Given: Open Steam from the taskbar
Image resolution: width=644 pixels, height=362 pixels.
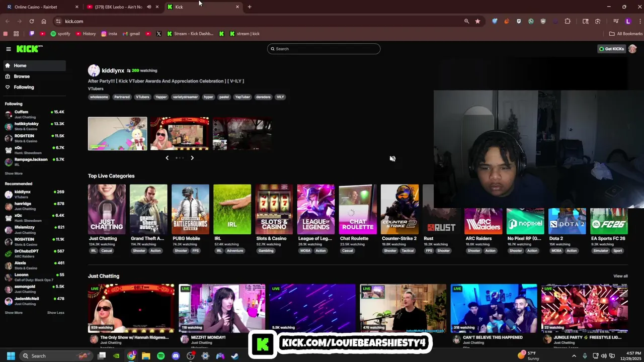Looking at the screenshot, I should tap(235, 356).
